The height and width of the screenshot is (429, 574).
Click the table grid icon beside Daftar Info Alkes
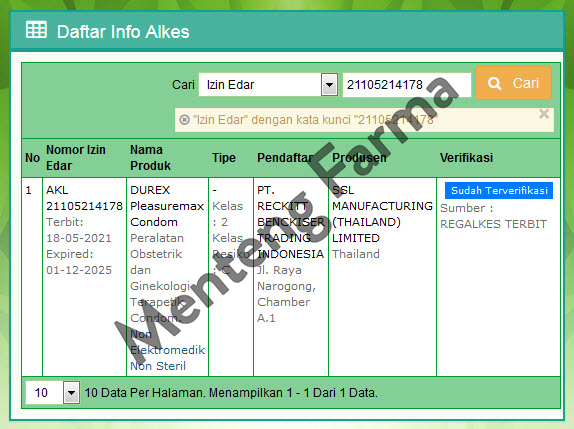[x=36, y=30]
